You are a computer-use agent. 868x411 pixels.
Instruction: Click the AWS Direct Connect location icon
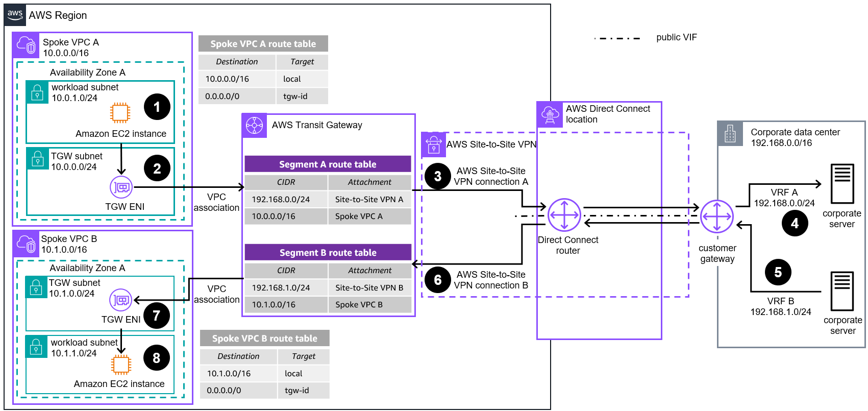pyautogui.click(x=550, y=114)
